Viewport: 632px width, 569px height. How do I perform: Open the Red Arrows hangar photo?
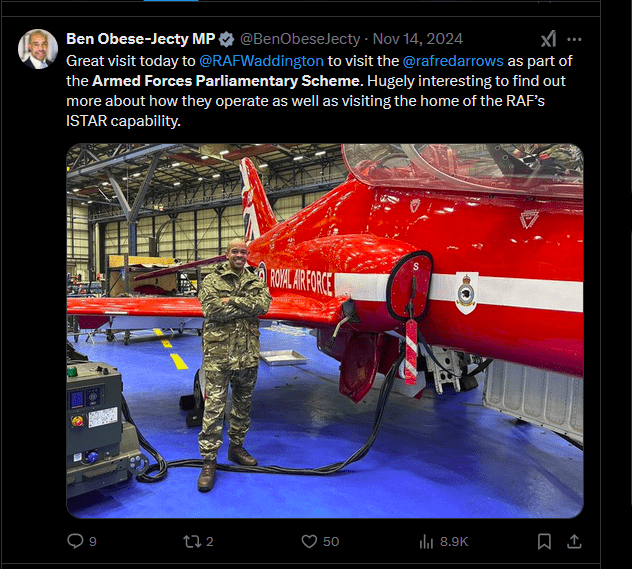pyautogui.click(x=325, y=331)
